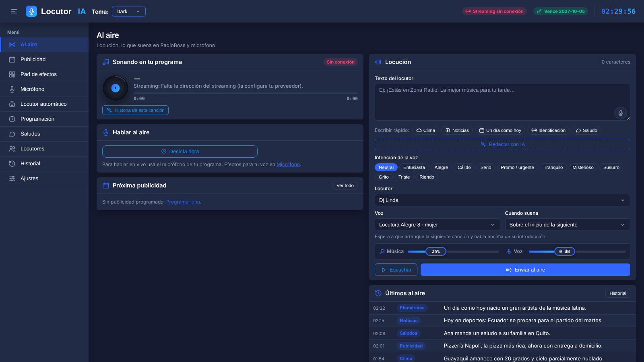Screen dimensions: 644x362
Task: Select the Entusiasta voice intention
Action: pyautogui.click(x=414, y=167)
